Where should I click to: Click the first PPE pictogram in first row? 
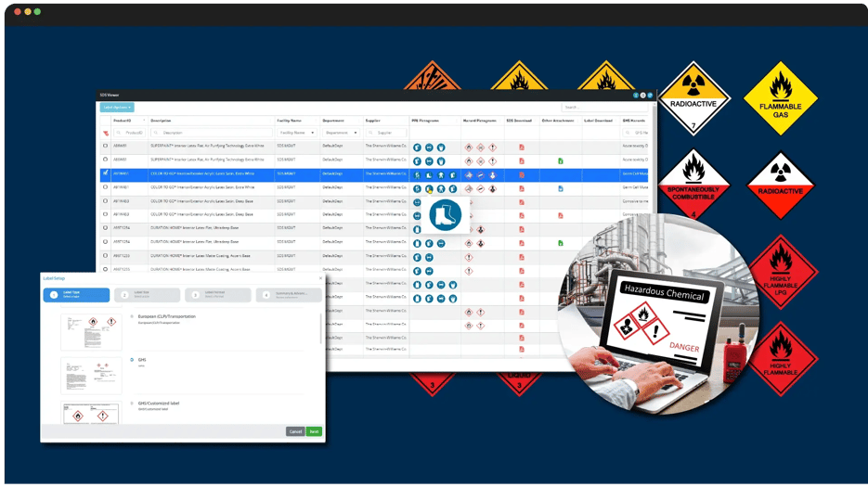tap(418, 147)
